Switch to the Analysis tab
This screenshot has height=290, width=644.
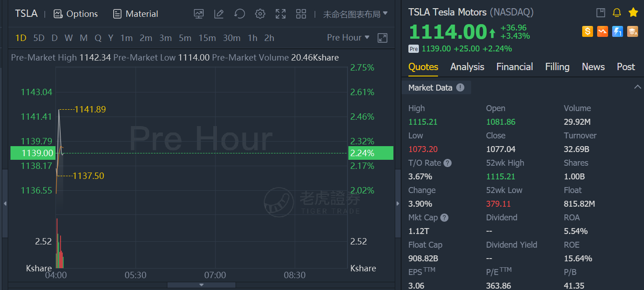coord(467,67)
